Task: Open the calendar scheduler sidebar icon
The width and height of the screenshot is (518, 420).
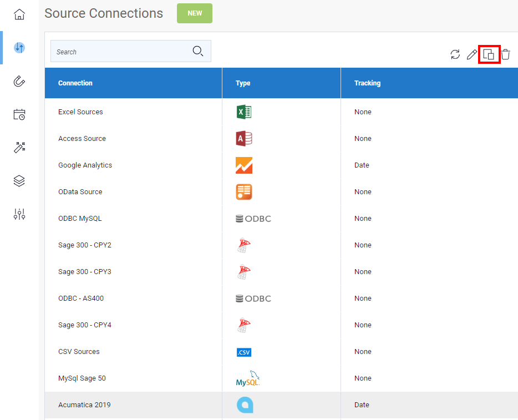Action: click(x=19, y=114)
